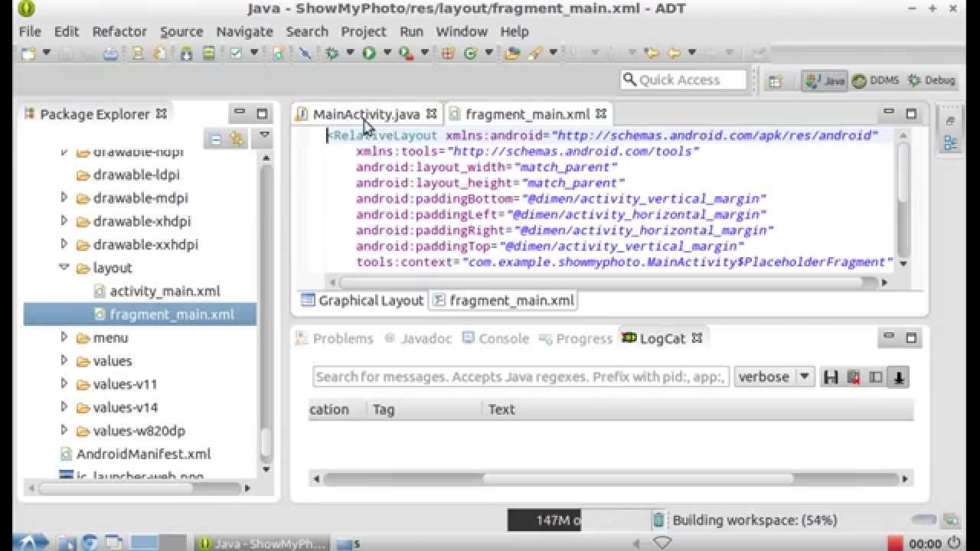The height and width of the screenshot is (551, 980).
Task: Click the magnifier in Quick Access
Action: click(629, 80)
